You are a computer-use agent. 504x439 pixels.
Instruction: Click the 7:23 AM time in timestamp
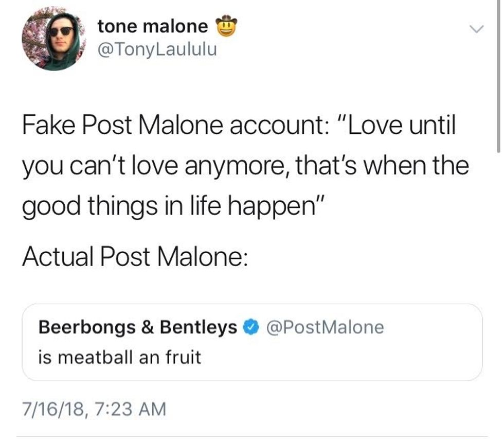tap(127, 409)
